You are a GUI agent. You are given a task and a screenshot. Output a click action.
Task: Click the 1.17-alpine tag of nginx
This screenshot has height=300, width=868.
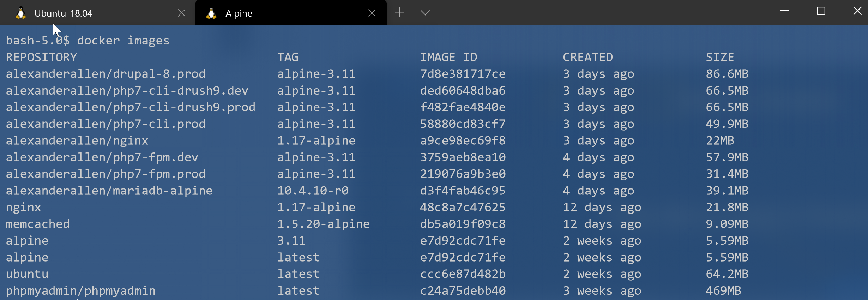317,207
